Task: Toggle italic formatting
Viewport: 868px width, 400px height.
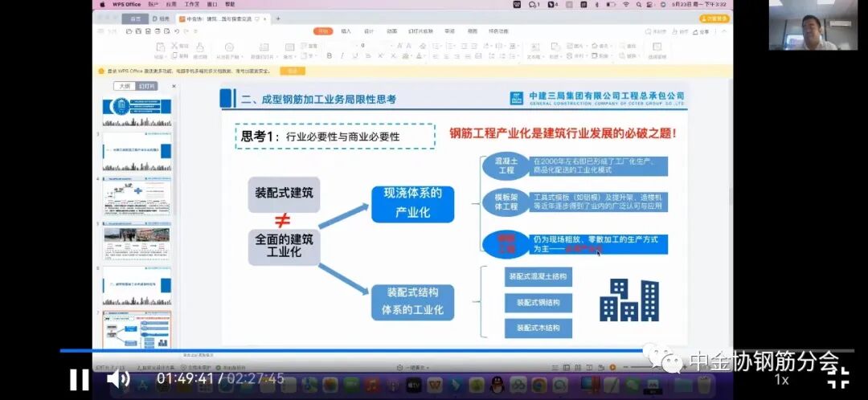Action: pos(342,56)
